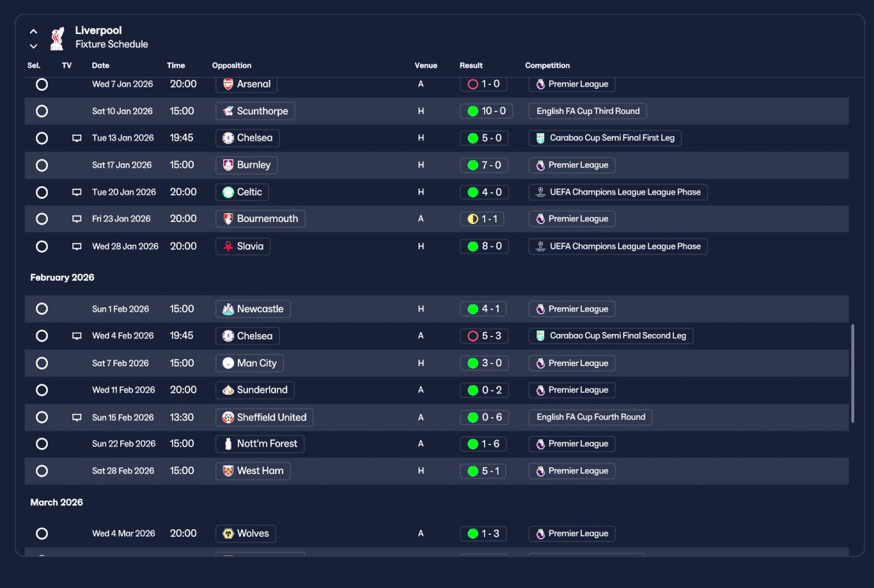
Task: Sort by the Opposition column header
Action: tap(231, 66)
